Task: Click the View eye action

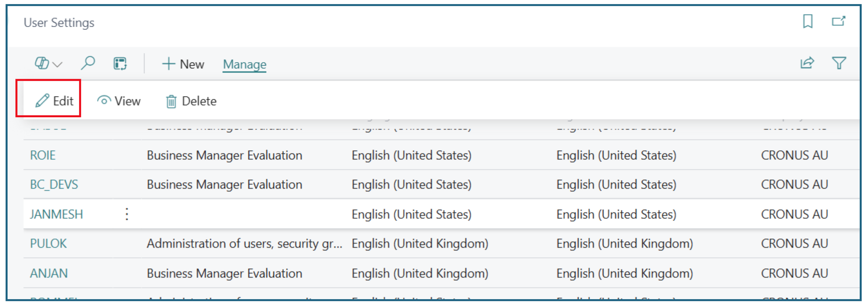Action: point(119,101)
